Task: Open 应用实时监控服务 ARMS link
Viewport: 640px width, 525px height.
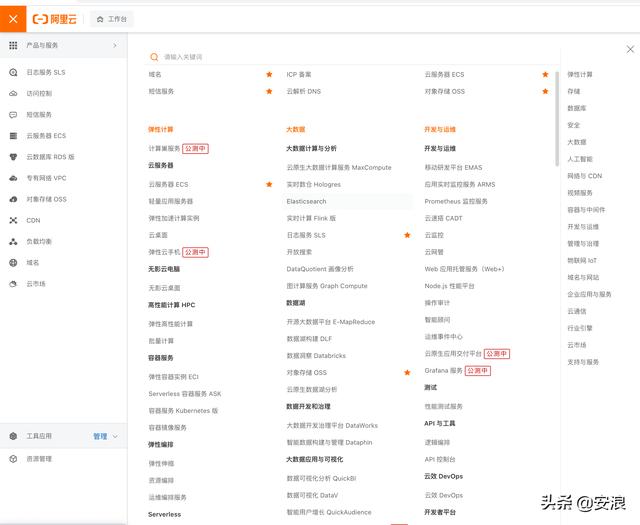Action: (460, 185)
